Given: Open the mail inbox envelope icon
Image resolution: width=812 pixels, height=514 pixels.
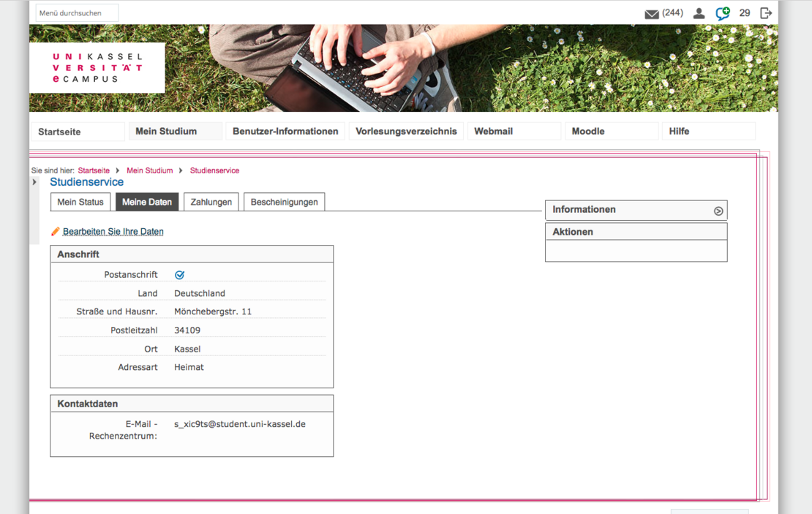Looking at the screenshot, I should tap(651, 14).
